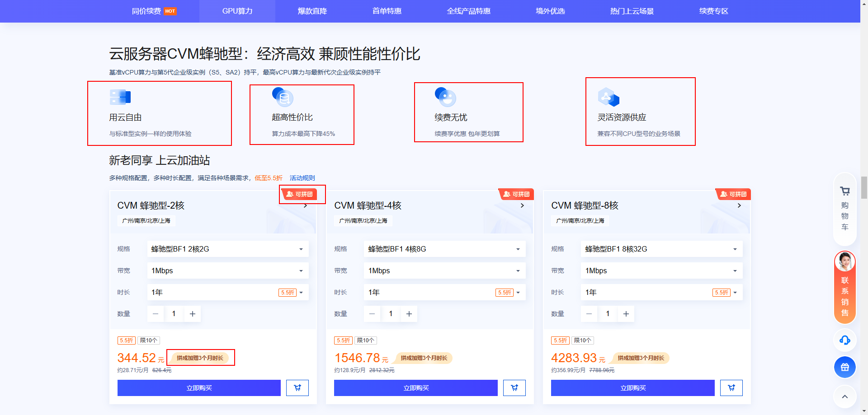868x415 pixels.
Task: Decrease quantity in 8核 card
Action: click(x=589, y=314)
